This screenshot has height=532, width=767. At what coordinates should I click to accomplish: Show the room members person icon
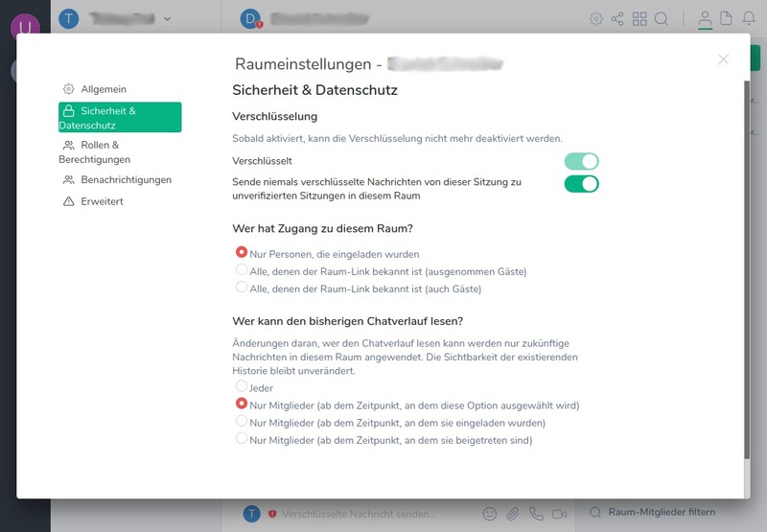(x=706, y=18)
